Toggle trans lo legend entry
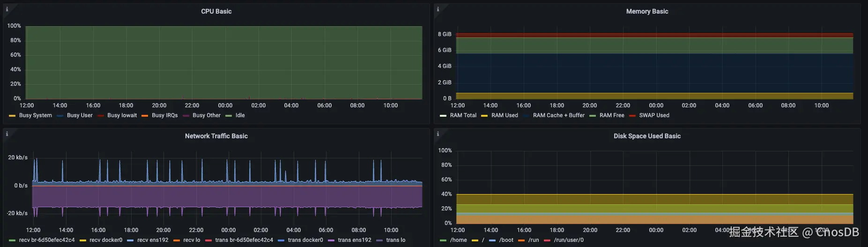The height and width of the screenshot is (247, 868). point(396,240)
